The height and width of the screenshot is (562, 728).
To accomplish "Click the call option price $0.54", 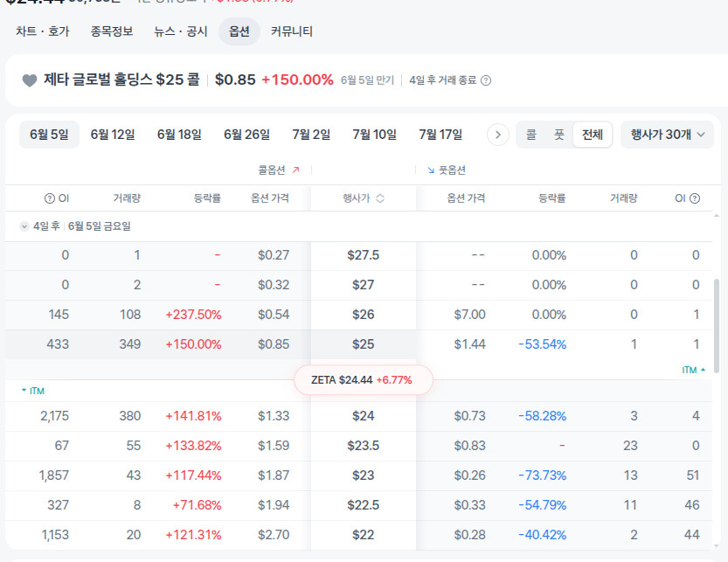I will 274,315.
